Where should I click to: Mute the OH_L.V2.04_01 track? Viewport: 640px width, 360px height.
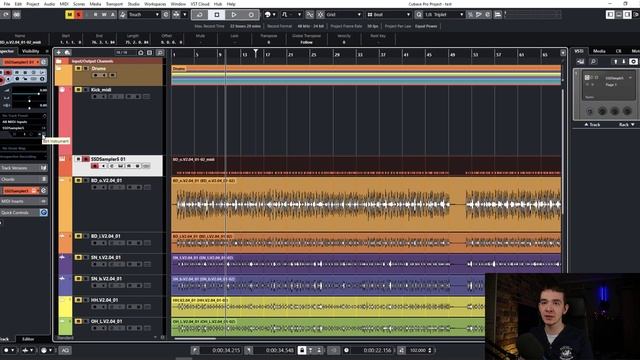(x=78, y=321)
